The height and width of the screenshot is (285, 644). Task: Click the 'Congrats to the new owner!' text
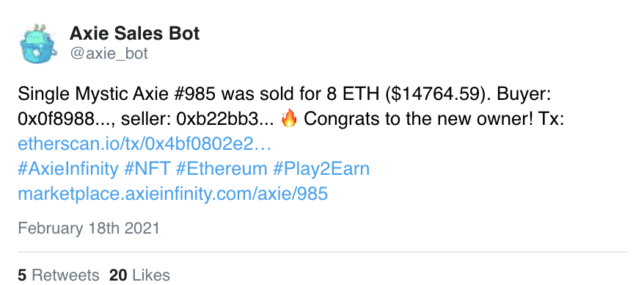pyautogui.click(x=418, y=120)
